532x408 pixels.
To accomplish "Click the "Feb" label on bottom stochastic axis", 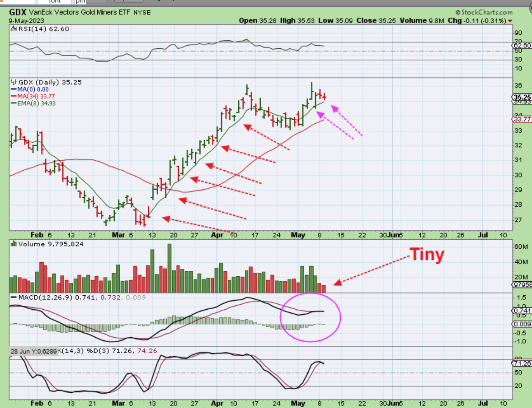I will (x=37, y=403).
